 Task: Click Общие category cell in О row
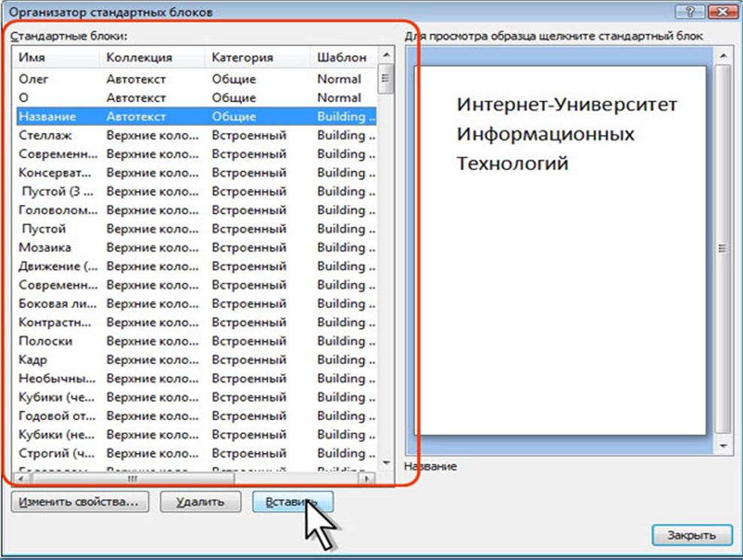point(233,98)
